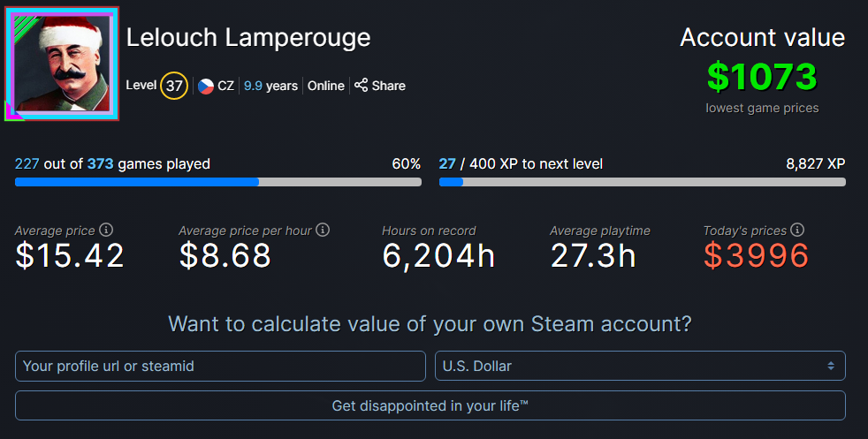Viewport: 868px width, 439px height.
Task: Click the $3996 today's prices value
Action: tap(756, 255)
